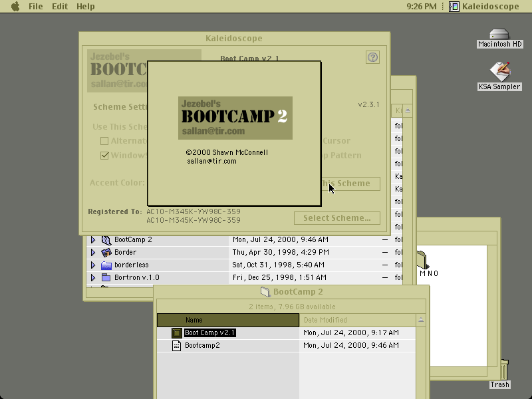Sort by Name column in BootCamp 2 window
The width and height of the screenshot is (532, 399).
228,320
